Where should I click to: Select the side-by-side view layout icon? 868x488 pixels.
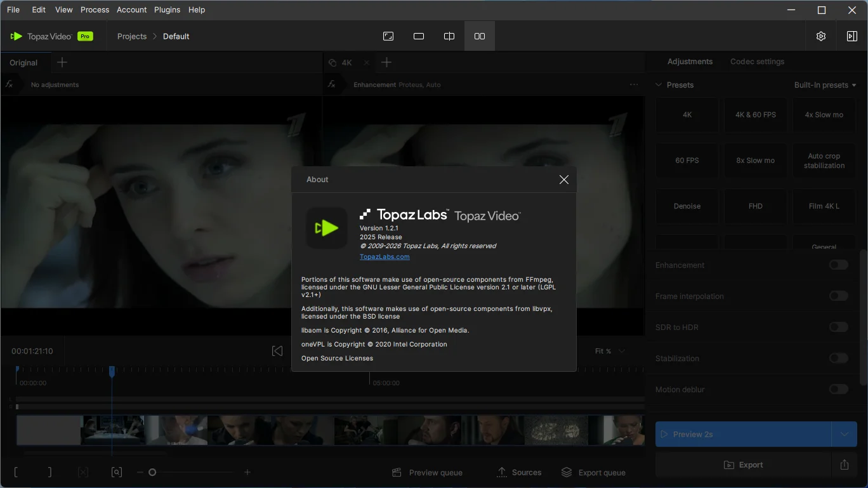point(480,36)
